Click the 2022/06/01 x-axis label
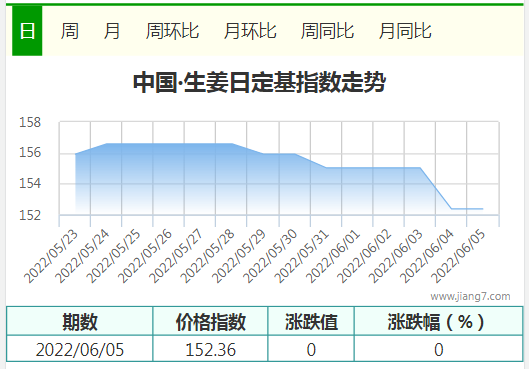529x369 pixels. (x=333, y=256)
